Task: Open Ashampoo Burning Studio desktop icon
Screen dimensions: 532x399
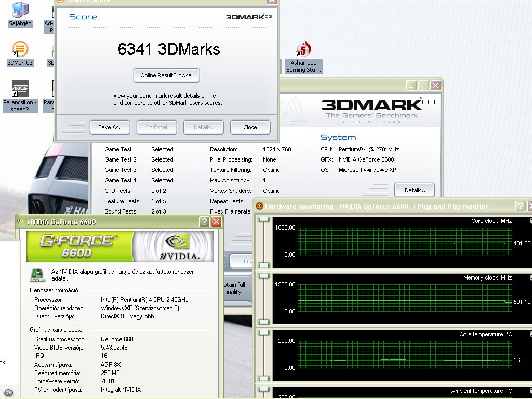Action: [x=303, y=57]
